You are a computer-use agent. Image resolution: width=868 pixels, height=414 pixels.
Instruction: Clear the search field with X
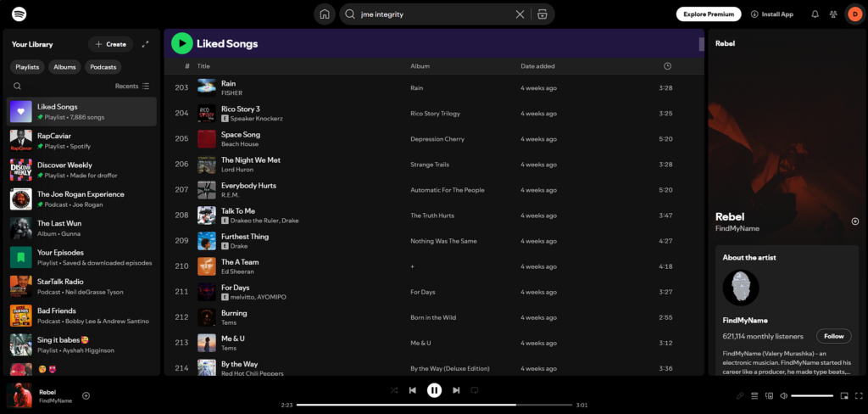(x=520, y=14)
